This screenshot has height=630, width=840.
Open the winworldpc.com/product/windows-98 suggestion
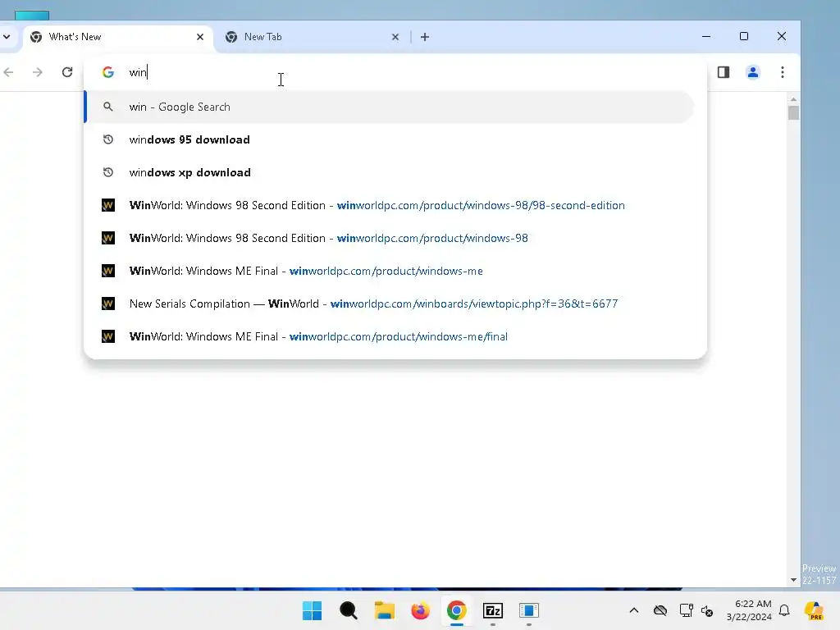(390, 238)
